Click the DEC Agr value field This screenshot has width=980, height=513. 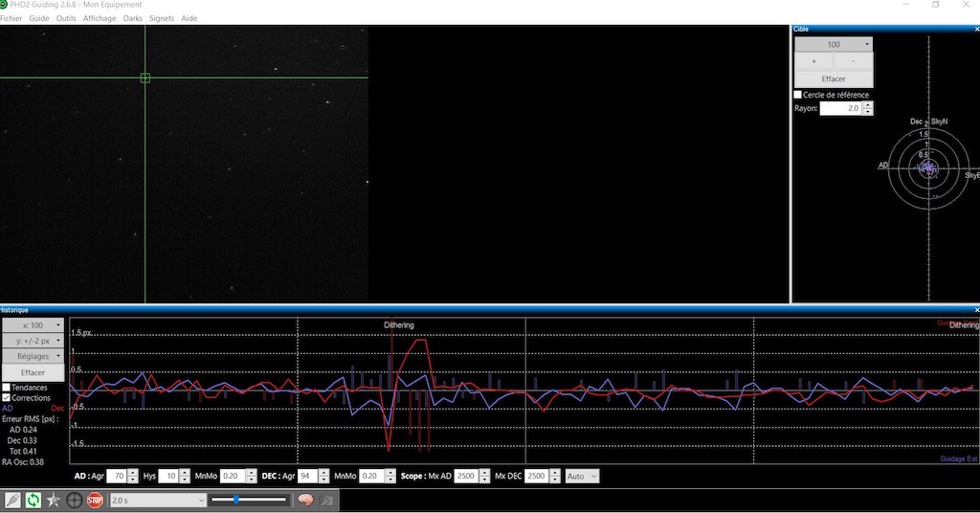coord(307,476)
